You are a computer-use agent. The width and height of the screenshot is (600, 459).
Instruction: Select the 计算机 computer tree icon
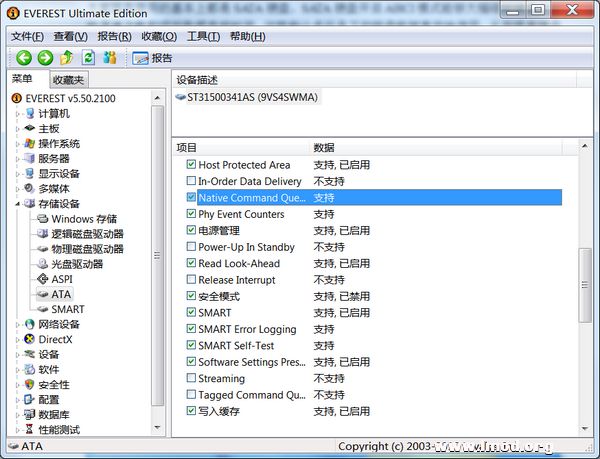[30, 114]
